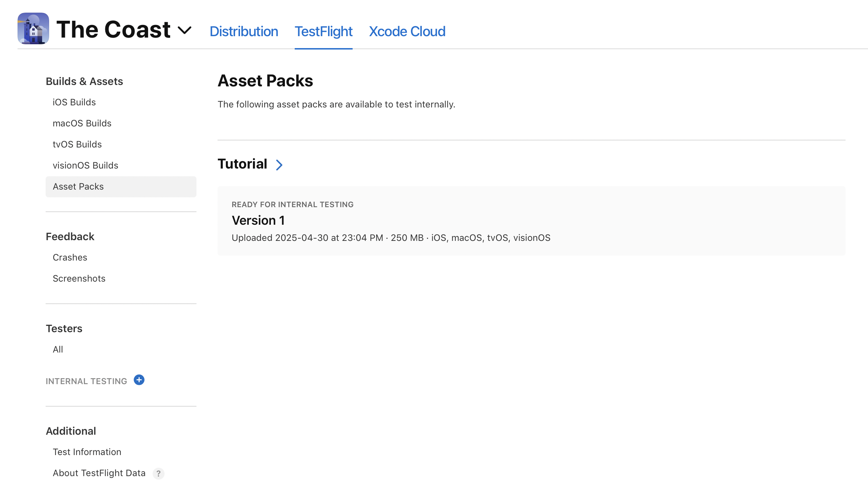The image size is (868, 500).
Task: Click the Additional section header
Action: click(71, 431)
